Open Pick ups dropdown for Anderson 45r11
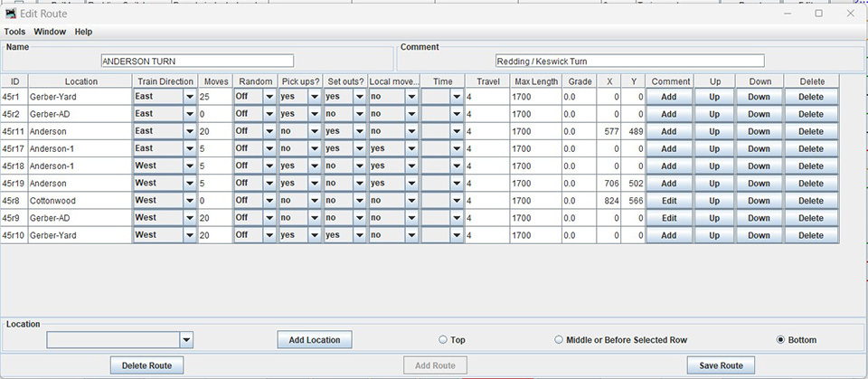The image size is (868, 379). point(314,131)
